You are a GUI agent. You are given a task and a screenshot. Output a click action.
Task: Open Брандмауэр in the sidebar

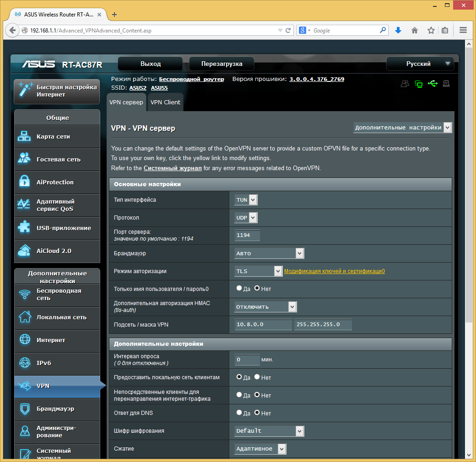pyautogui.click(x=57, y=409)
